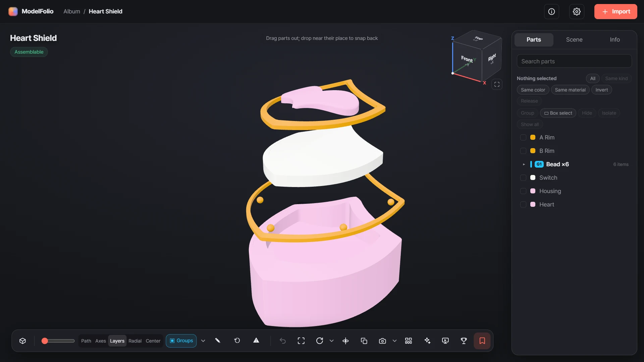Switch to the Info tab
Viewport: 644px width, 362px height.
pos(614,40)
